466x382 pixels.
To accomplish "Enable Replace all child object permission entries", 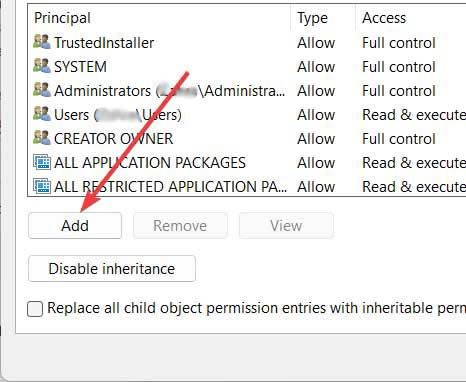I will (x=35, y=309).
